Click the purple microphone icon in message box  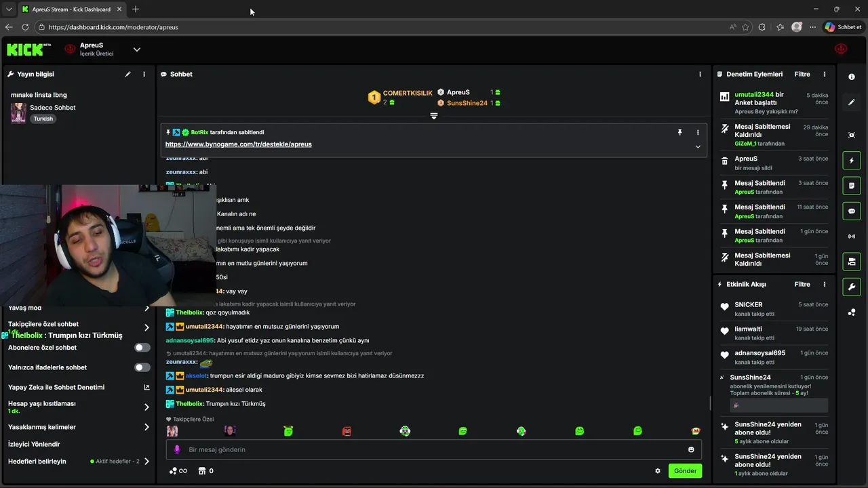coord(177,449)
